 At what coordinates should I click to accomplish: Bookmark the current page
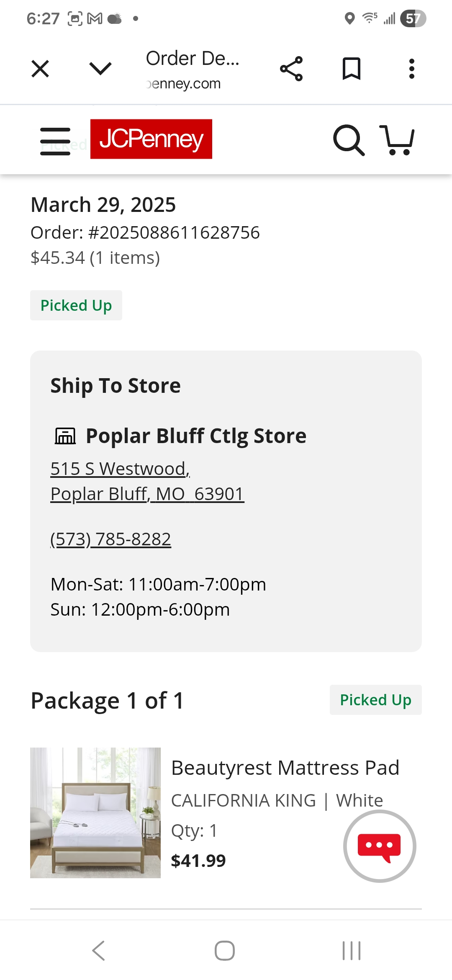tap(352, 69)
